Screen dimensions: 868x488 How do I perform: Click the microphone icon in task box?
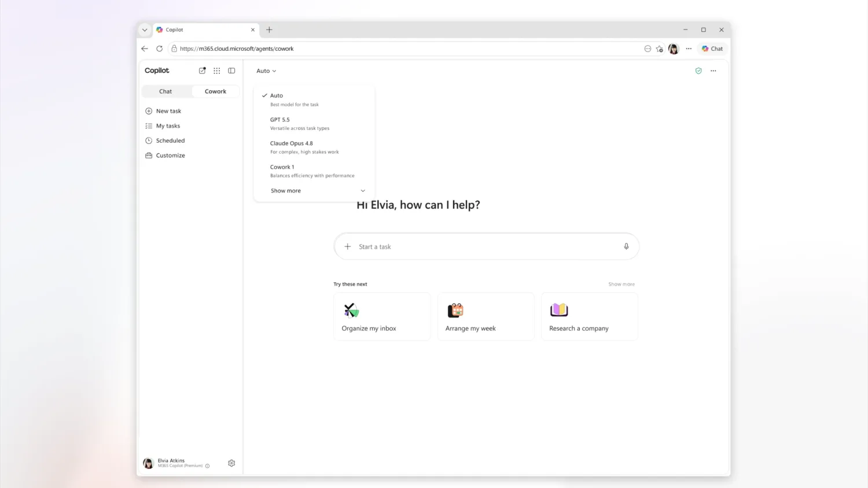click(626, 246)
